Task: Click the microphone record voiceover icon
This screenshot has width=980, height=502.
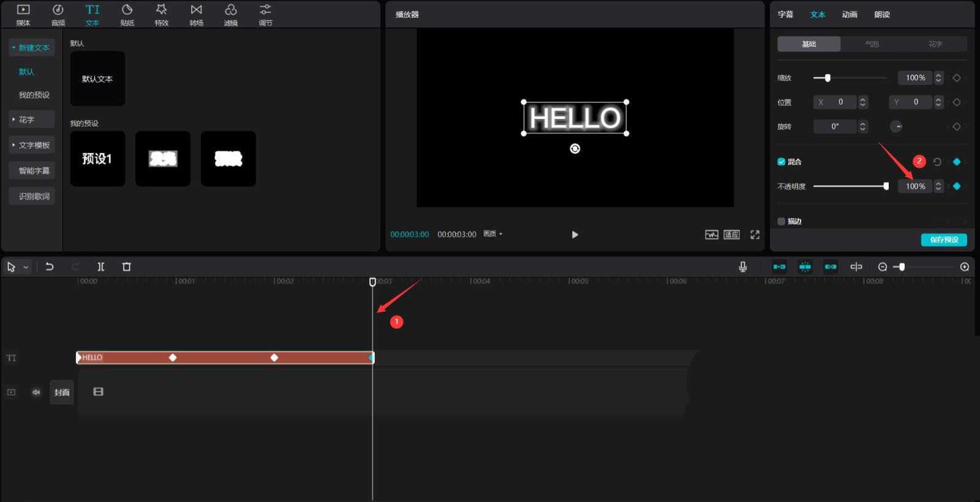Action: 742,267
